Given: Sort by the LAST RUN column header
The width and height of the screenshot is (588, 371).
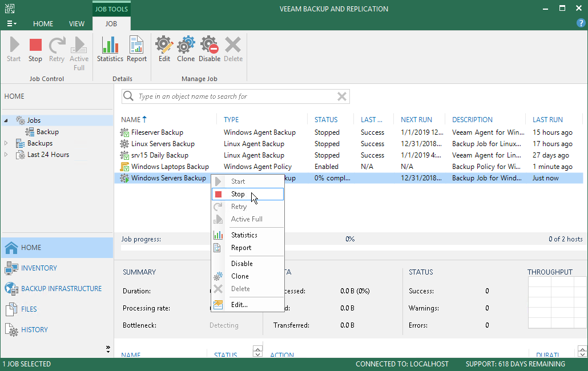Looking at the screenshot, I should pos(547,119).
